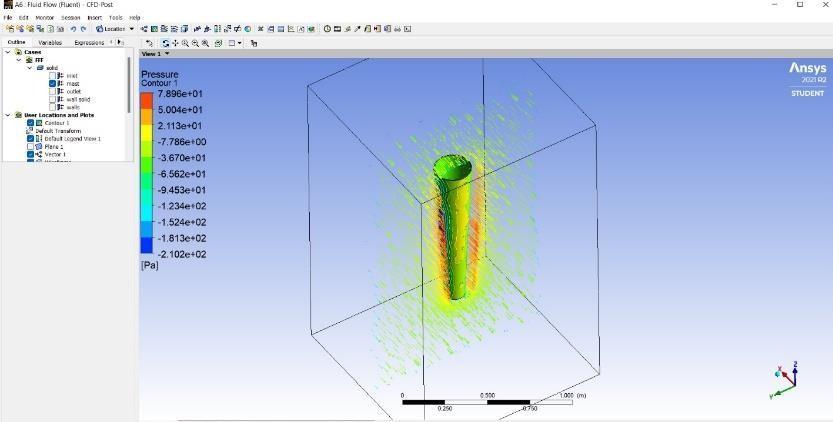
Task: Open the View 1 dropdown arrow
Action: (x=167, y=54)
